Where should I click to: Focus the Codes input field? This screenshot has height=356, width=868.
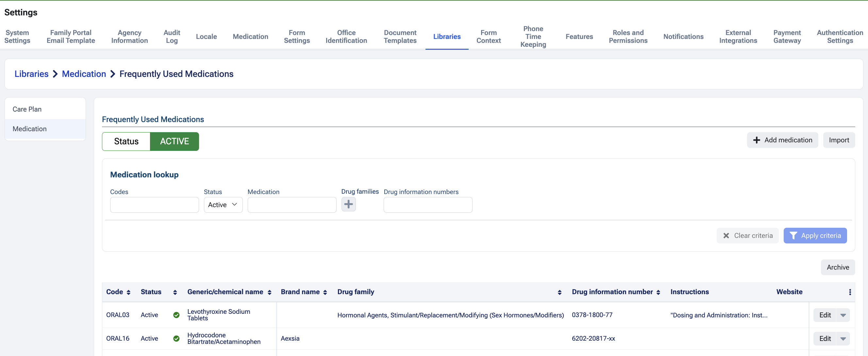pos(154,205)
